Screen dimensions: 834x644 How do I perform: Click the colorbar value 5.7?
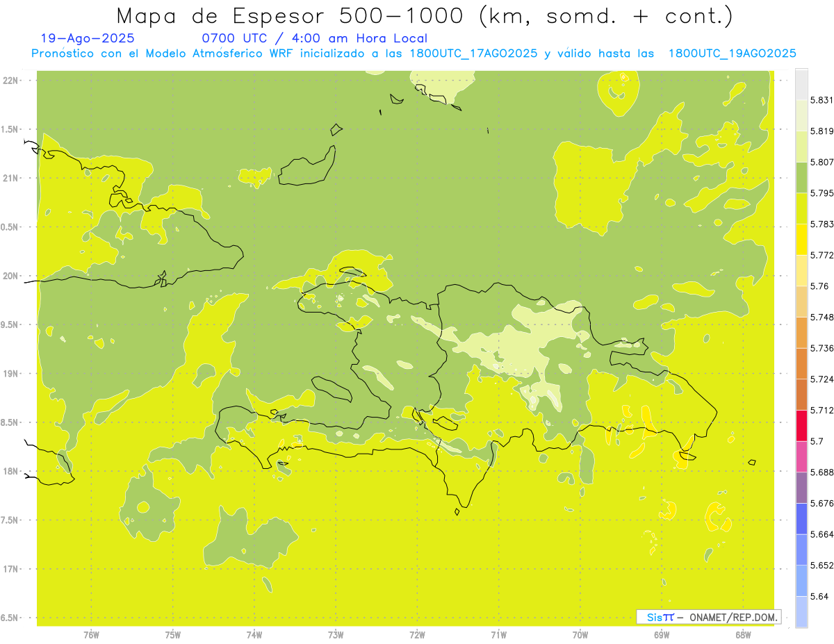[x=817, y=441]
